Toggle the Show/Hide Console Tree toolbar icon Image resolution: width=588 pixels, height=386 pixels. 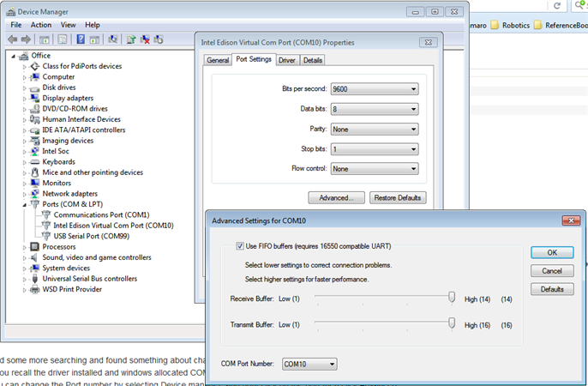(45, 39)
